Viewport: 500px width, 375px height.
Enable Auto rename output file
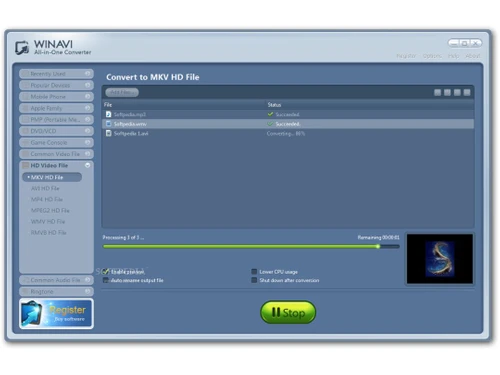coord(106,280)
